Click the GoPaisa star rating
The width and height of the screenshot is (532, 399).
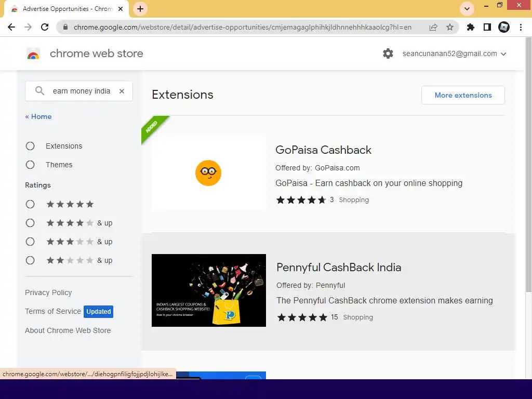click(301, 200)
